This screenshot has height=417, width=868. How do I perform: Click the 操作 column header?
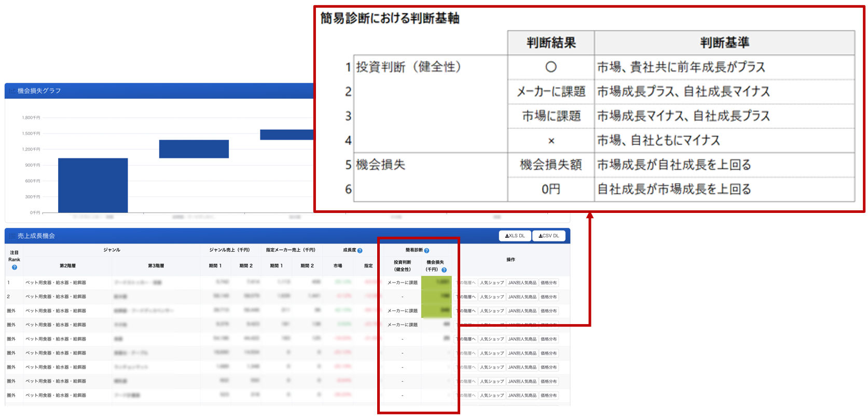(x=511, y=259)
